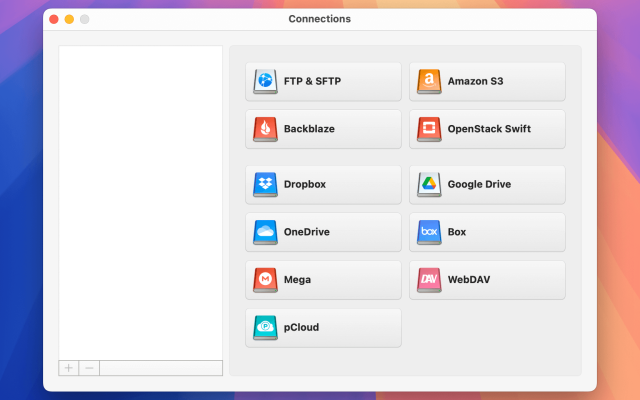Click the FTP & SFTP globe drive icon
Image resolution: width=640 pixels, height=400 pixels.
(265, 81)
